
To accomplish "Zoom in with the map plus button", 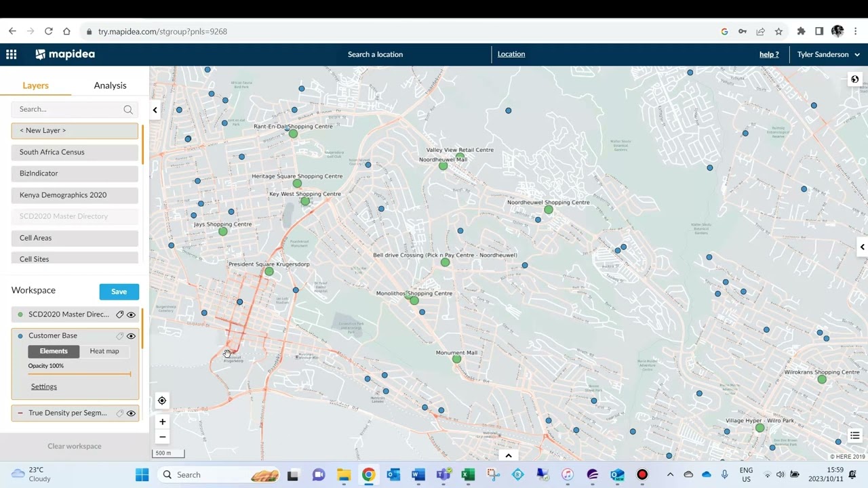I will pos(162,422).
